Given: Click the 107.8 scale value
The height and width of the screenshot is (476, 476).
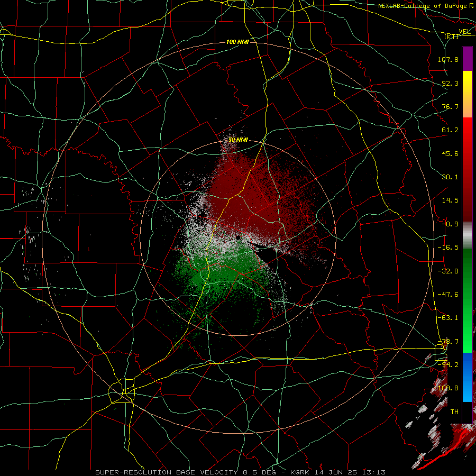Looking at the screenshot, I should pos(448,59).
